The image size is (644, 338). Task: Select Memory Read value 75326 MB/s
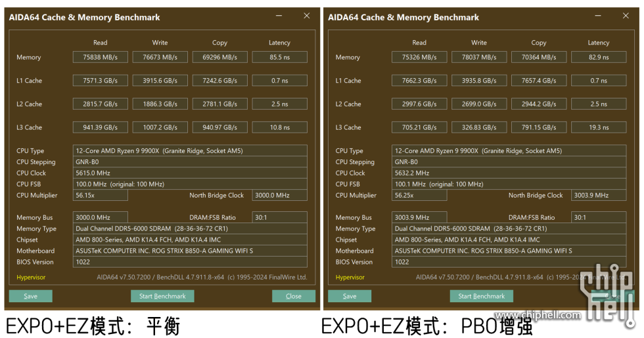[419, 57]
